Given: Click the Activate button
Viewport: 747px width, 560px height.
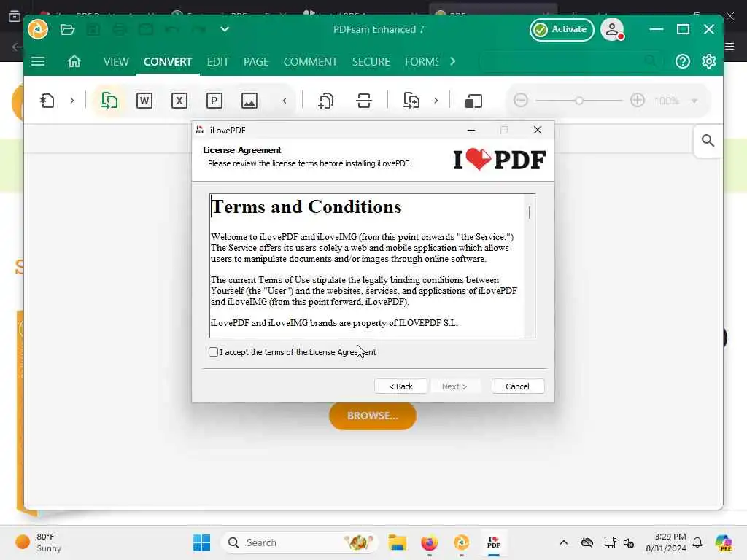Looking at the screenshot, I should point(562,29).
